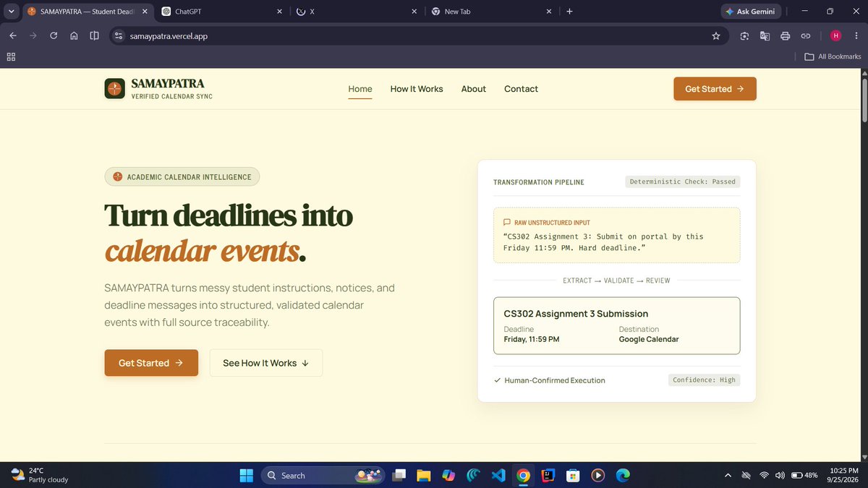Reload the page with the refresh icon
868x488 pixels.
pyautogui.click(x=54, y=35)
